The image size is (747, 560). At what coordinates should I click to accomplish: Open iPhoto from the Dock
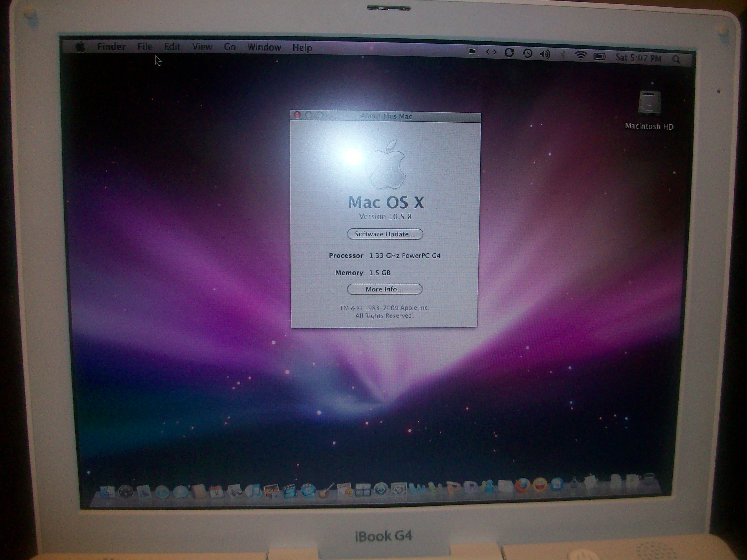(x=272, y=492)
